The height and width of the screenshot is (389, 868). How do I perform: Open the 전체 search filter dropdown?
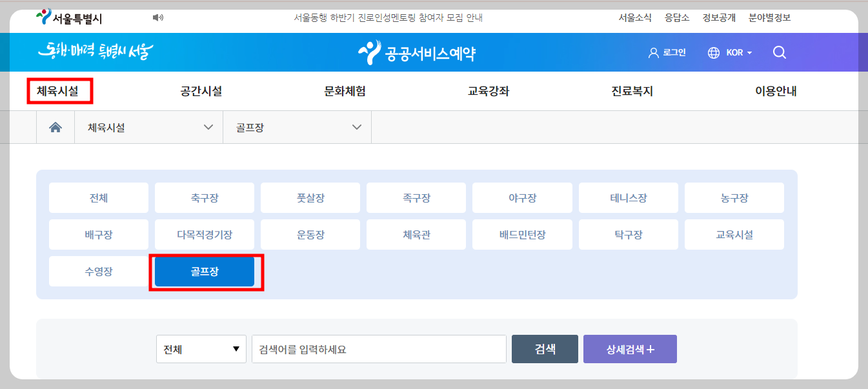pyautogui.click(x=201, y=348)
